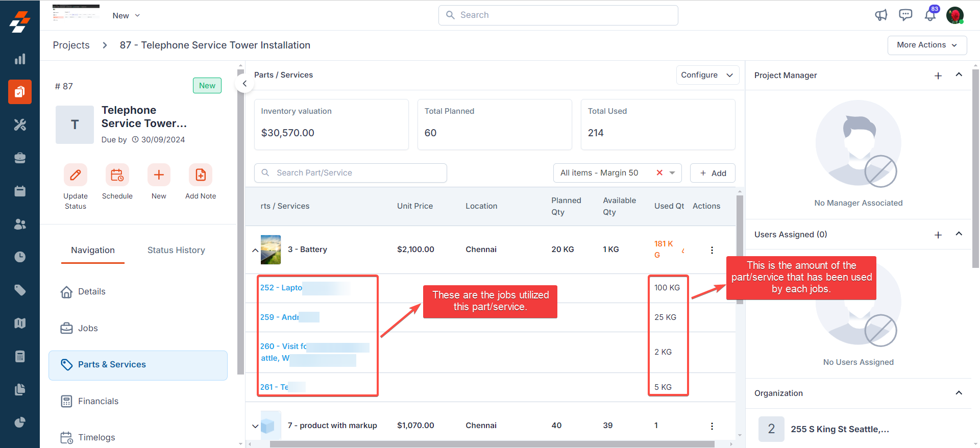Collapse the Battery row details

pos(255,250)
